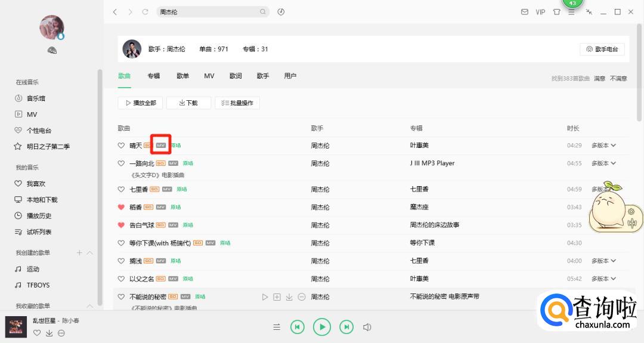Like 等你下课 with heart icon
Viewport: 644px width, 343px height.
pyautogui.click(x=121, y=243)
